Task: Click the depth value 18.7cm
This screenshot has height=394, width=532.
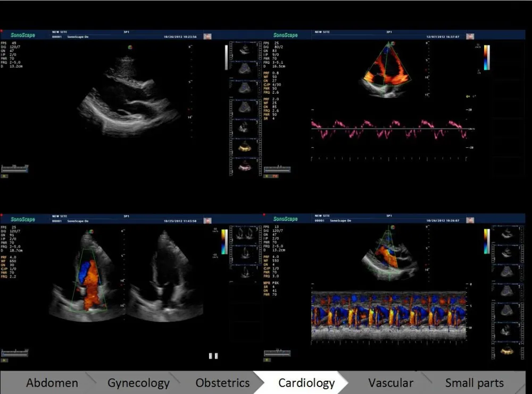Action: pos(16,250)
